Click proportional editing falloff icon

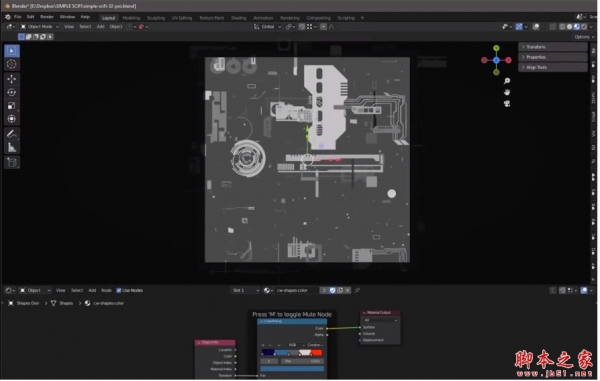point(332,27)
